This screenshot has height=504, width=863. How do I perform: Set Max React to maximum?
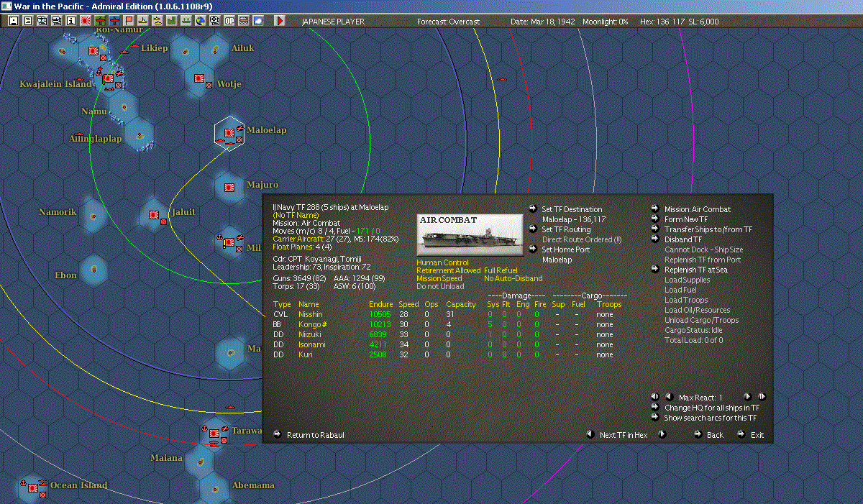click(x=762, y=397)
